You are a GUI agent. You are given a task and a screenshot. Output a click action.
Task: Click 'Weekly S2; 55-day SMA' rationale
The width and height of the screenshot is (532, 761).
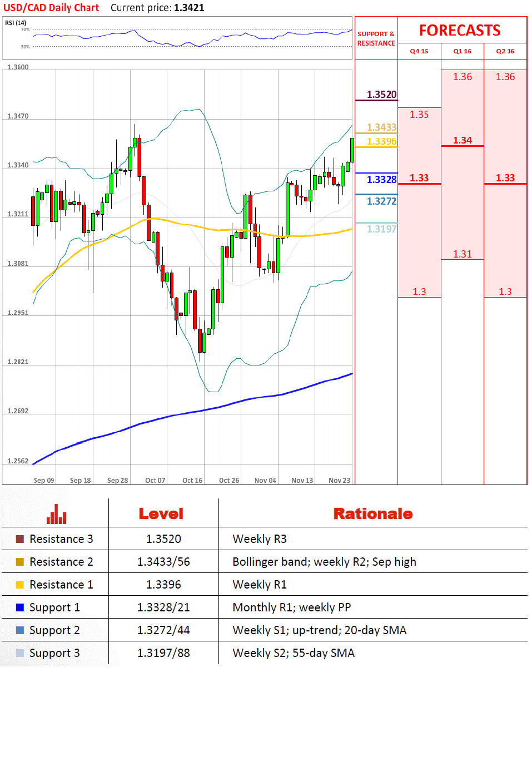[294, 653]
